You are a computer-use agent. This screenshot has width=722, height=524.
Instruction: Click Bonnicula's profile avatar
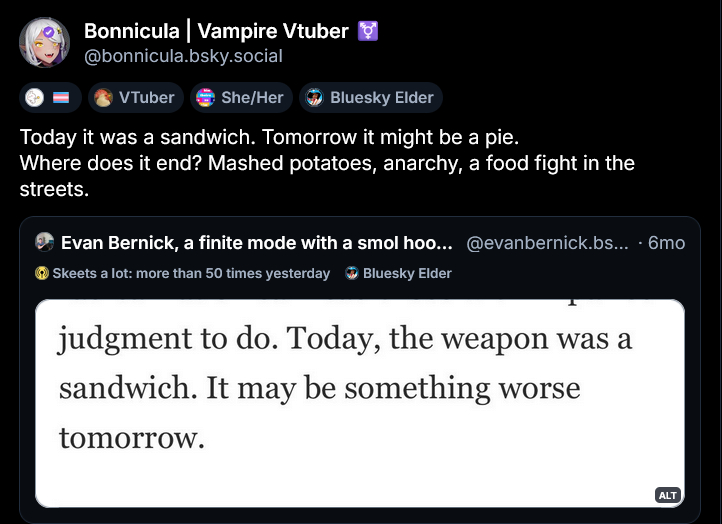[45, 43]
